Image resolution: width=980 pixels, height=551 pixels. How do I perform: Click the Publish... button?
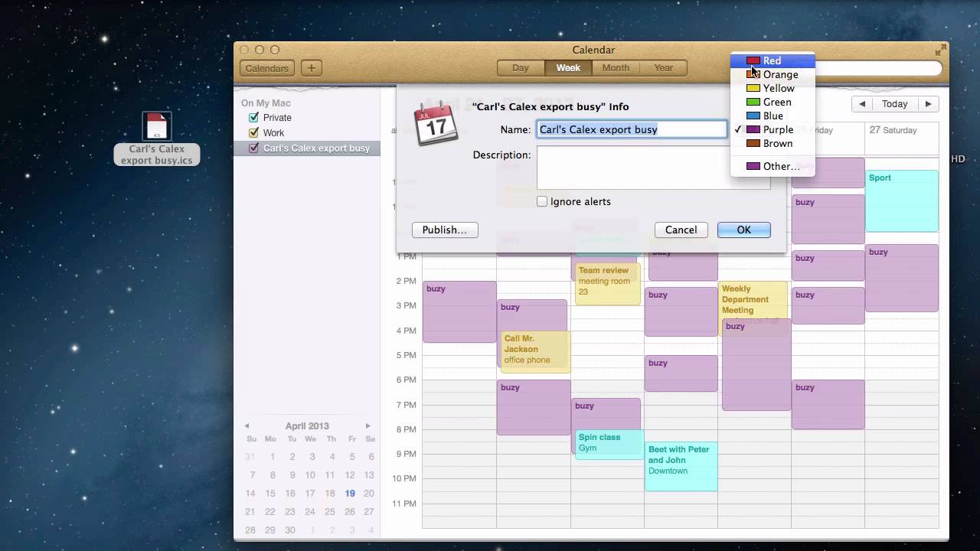click(445, 230)
